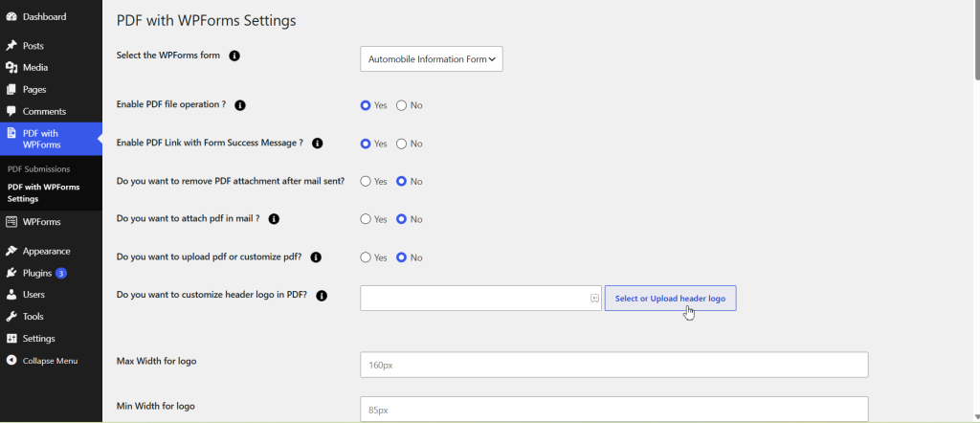
Task: Select Yes to upload or customize pdf
Action: [x=366, y=257]
